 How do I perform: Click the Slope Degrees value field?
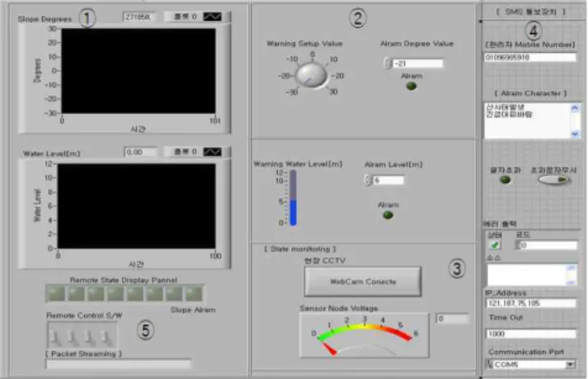pos(139,17)
